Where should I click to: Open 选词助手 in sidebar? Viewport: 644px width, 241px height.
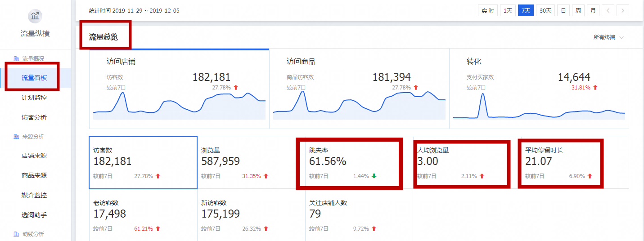[35, 215]
